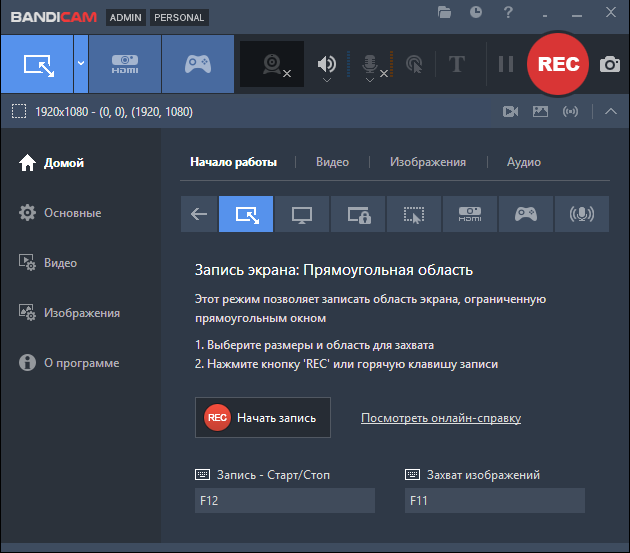
Task: Click the pause recording button
Action: (506, 64)
